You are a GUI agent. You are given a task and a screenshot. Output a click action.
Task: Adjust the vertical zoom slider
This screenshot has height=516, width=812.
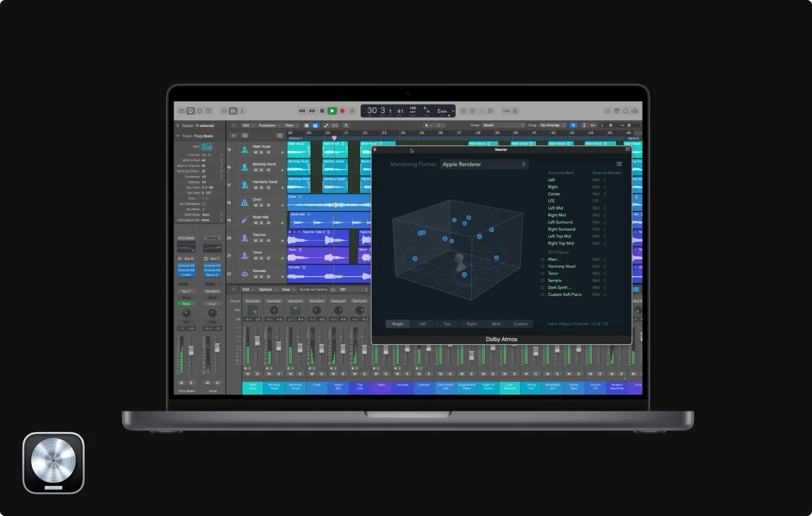click(610, 125)
